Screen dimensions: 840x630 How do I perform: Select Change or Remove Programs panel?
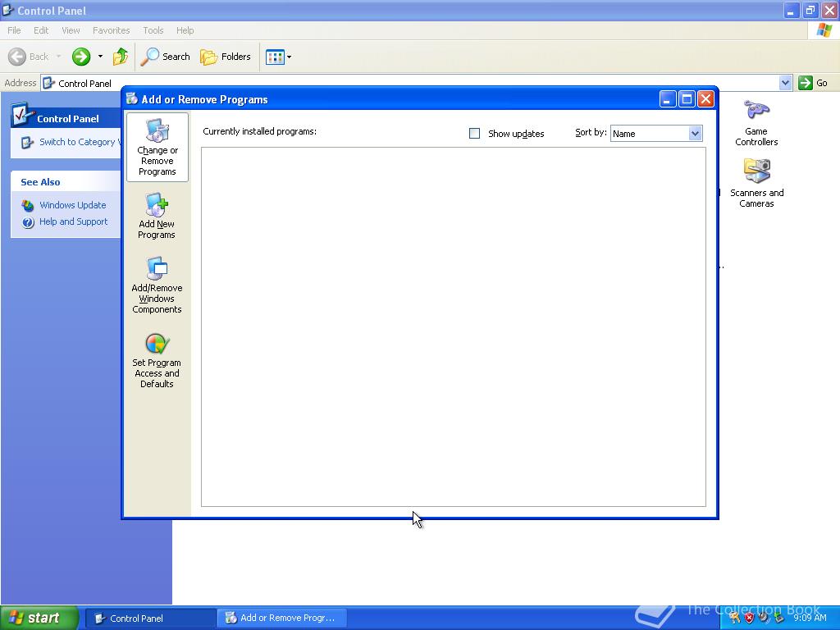click(x=157, y=148)
